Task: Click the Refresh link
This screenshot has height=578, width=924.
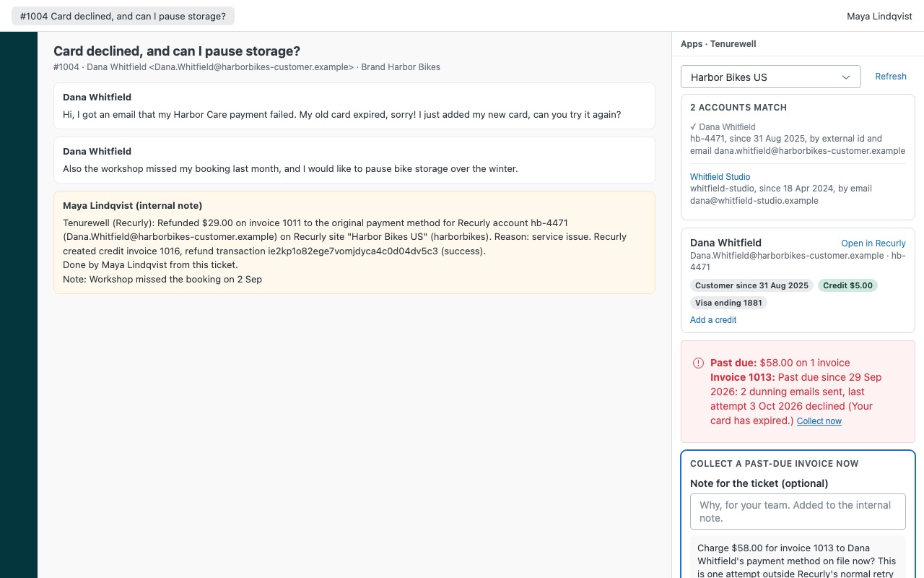Action: coord(891,77)
